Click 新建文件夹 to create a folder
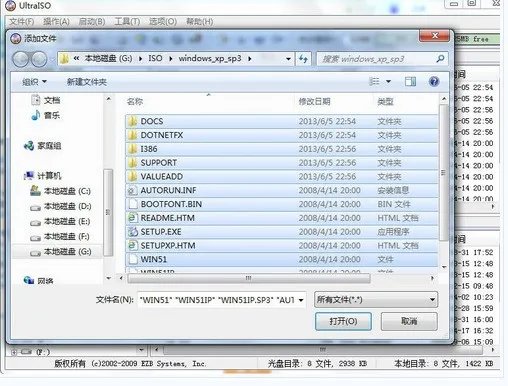The width and height of the screenshot is (508, 386). [x=87, y=82]
